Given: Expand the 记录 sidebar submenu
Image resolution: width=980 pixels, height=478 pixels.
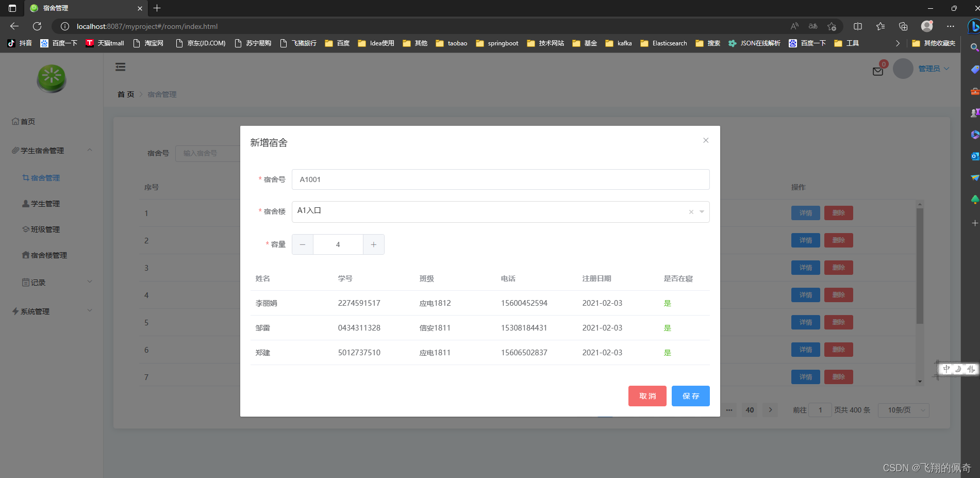Looking at the screenshot, I should pyautogui.click(x=52, y=283).
